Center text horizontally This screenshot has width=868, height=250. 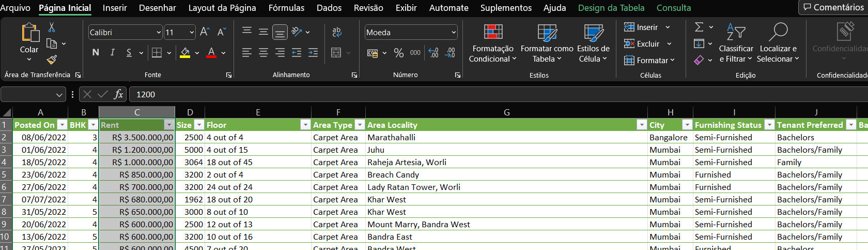pos(263,52)
